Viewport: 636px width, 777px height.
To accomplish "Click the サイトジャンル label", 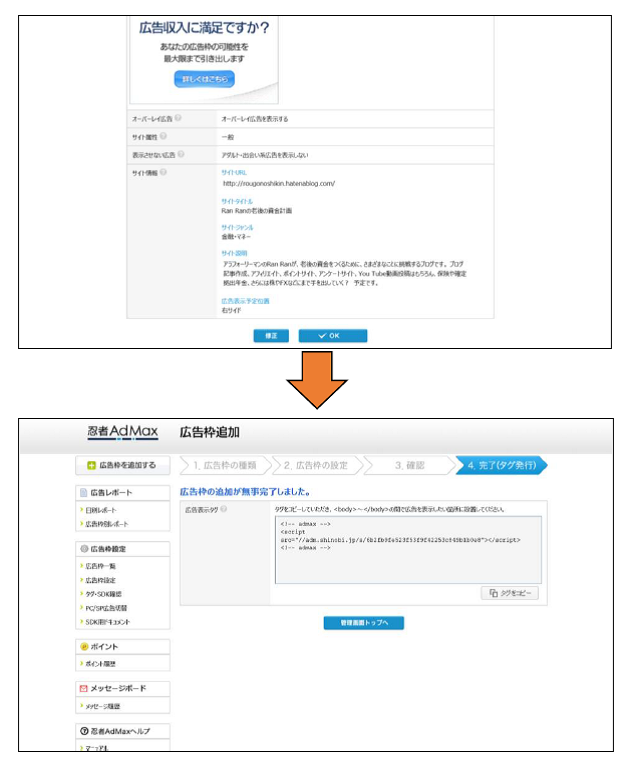I will click(237, 227).
